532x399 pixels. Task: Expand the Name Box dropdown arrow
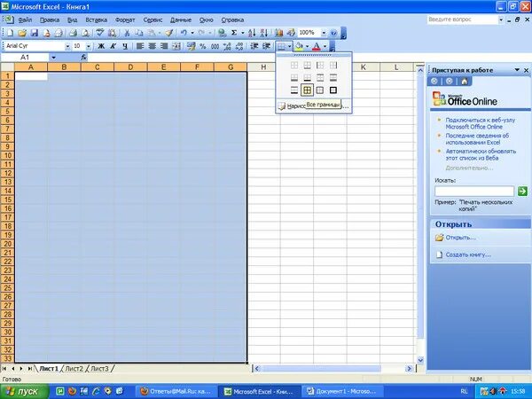(53, 58)
